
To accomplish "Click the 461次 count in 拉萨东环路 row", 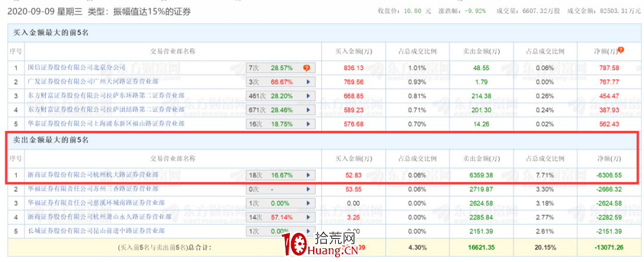I will pos(257,96).
